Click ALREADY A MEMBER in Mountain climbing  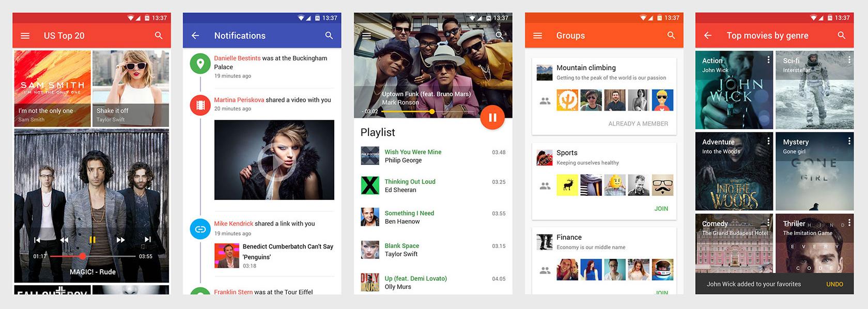(x=638, y=124)
